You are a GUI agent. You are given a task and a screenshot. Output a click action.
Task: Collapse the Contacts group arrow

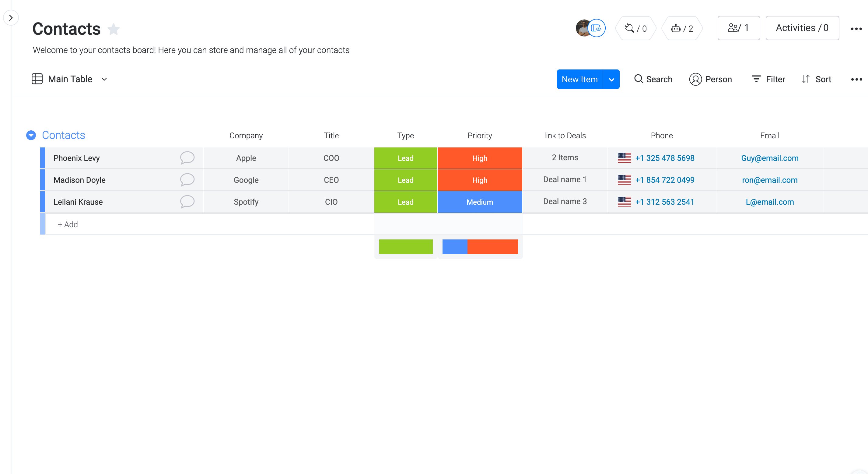click(x=31, y=135)
